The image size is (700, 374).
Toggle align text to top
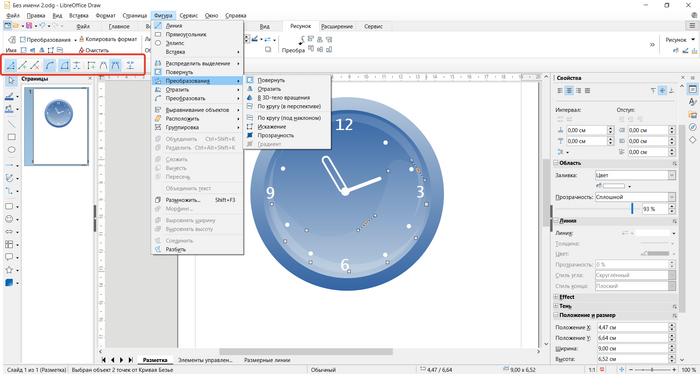pyautogui.click(x=654, y=91)
